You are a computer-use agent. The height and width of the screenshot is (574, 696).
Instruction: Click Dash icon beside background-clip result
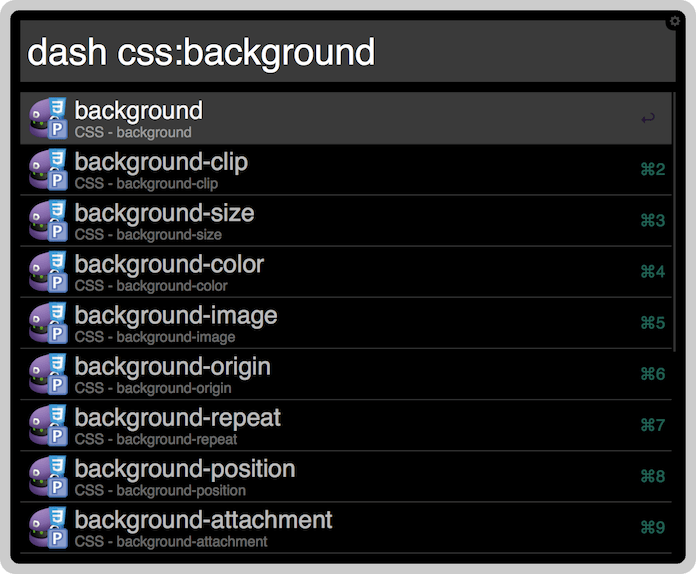tap(48, 169)
